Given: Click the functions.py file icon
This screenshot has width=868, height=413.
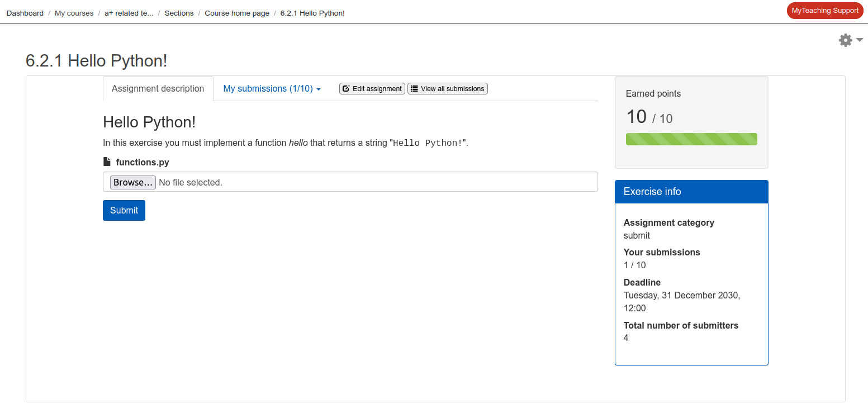Looking at the screenshot, I should click(107, 162).
